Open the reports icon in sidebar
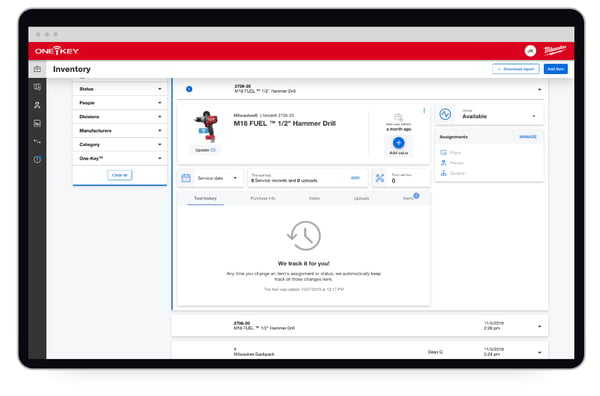Screen dimensions: 600x396 point(37,123)
